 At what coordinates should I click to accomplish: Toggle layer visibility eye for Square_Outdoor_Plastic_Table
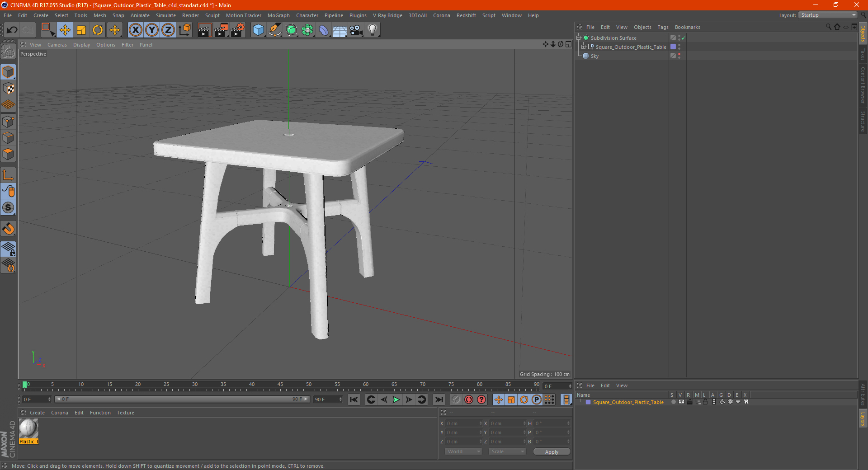pyautogui.click(x=681, y=402)
